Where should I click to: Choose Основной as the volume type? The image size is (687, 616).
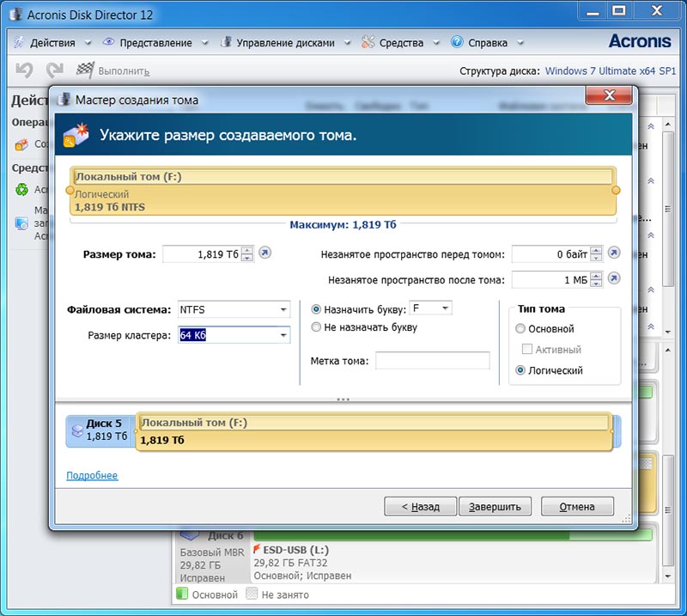[x=520, y=328]
